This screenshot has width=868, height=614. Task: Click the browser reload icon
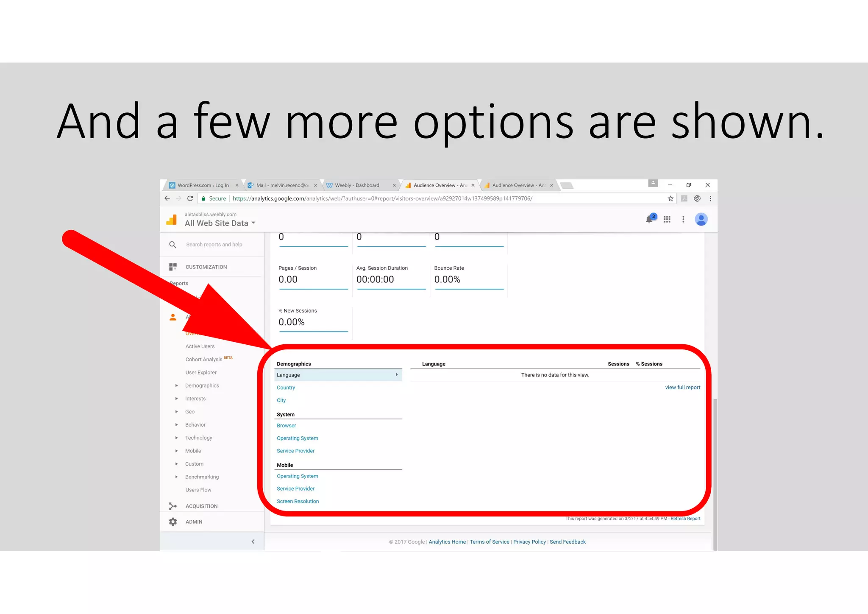point(190,198)
